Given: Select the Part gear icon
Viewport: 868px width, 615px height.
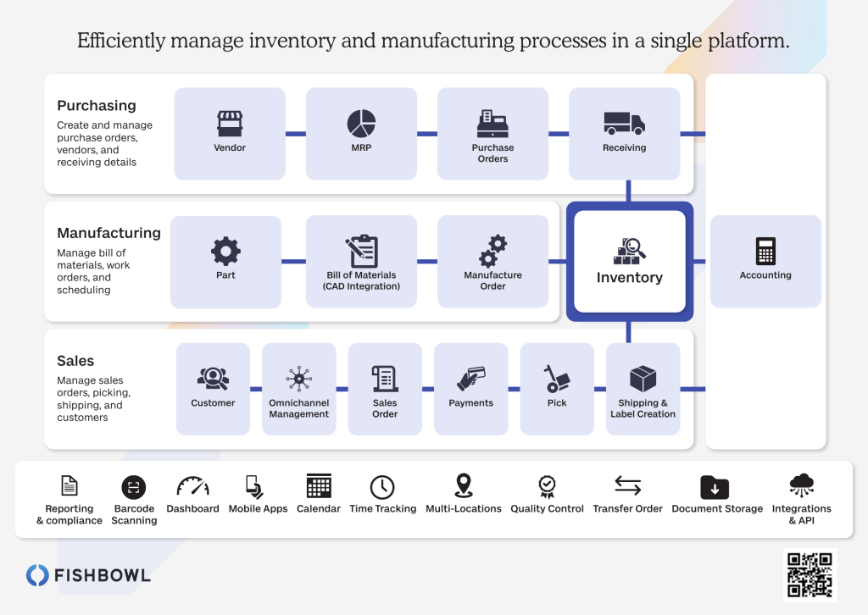Looking at the screenshot, I should click(x=225, y=251).
